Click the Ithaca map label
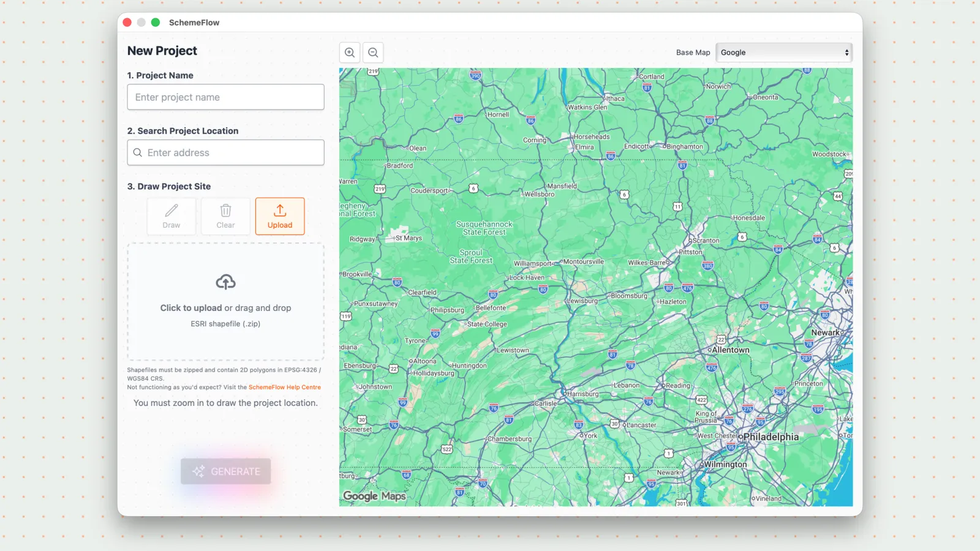980x551 pixels. coord(616,99)
